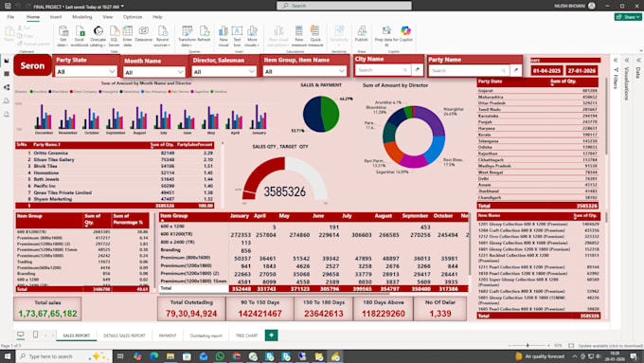This screenshot has width=644, height=363.
Task: Open the file title dropdown arrow
Action: pos(122,7)
